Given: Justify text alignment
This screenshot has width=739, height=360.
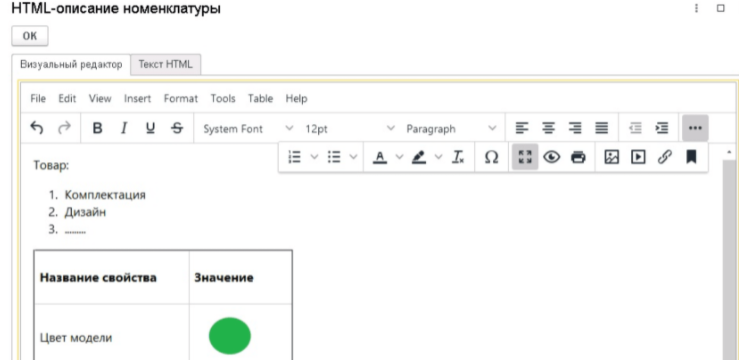Looking at the screenshot, I should 601,128.
